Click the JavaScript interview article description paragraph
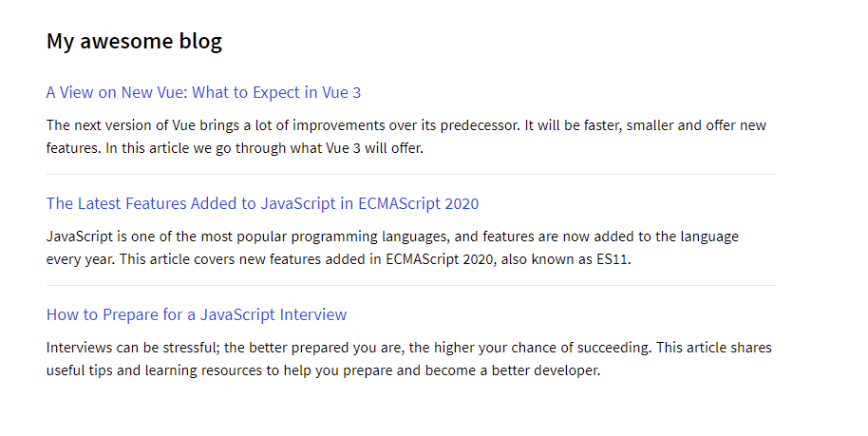The width and height of the screenshot is (868, 436). coord(408,359)
